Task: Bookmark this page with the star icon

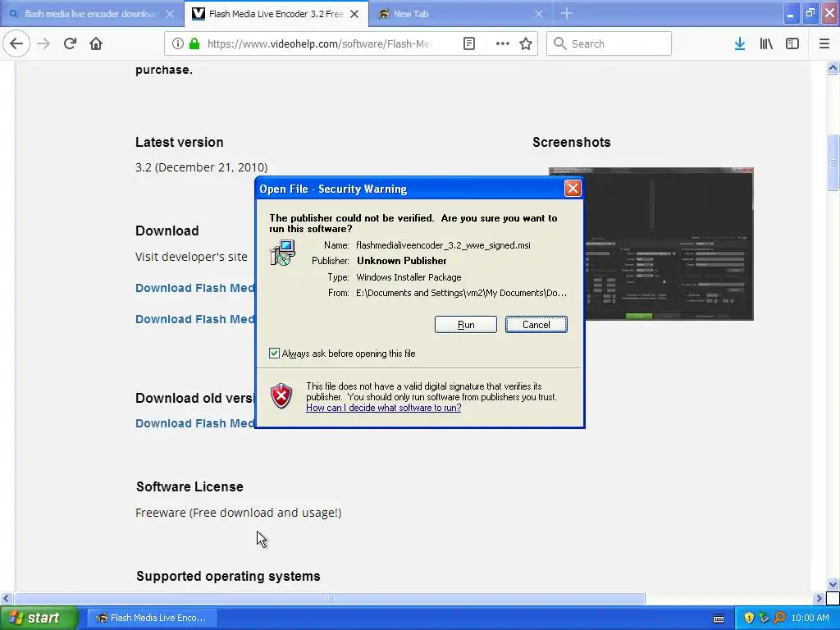Action: [526, 43]
